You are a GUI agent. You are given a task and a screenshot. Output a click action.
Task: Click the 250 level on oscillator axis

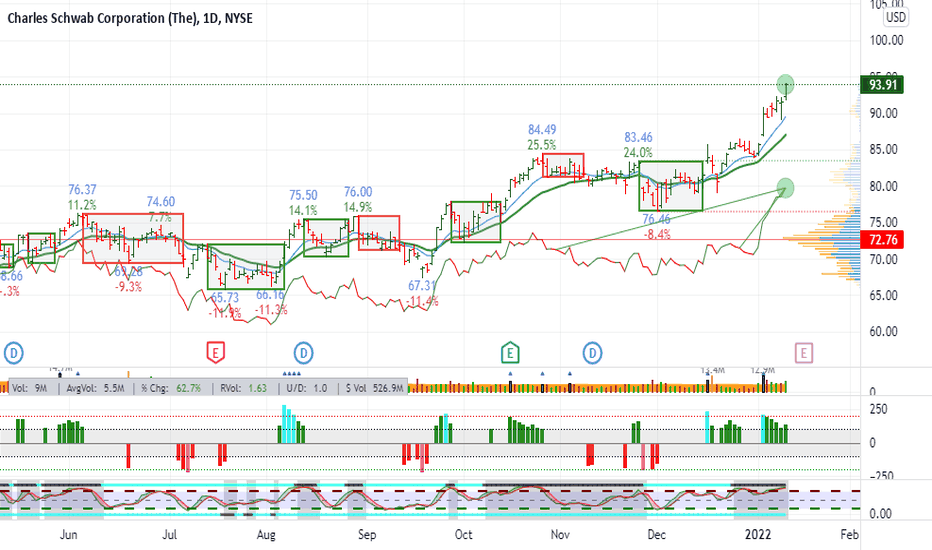(x=879, y=409)
